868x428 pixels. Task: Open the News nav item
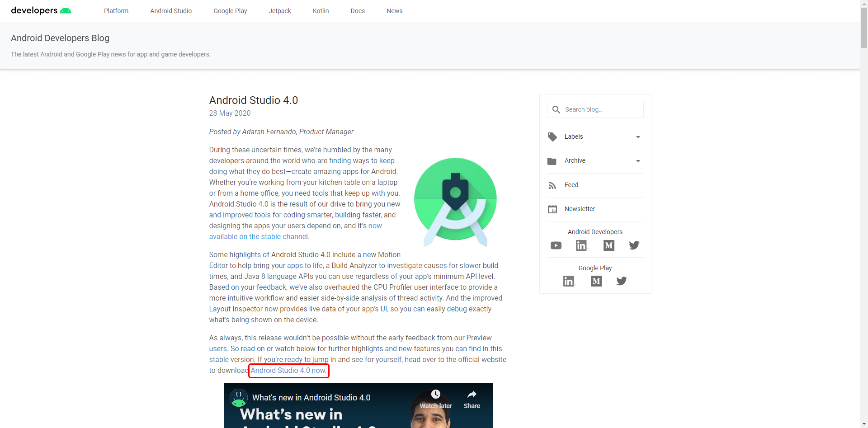pyautogui.click(x=395, y=11)
